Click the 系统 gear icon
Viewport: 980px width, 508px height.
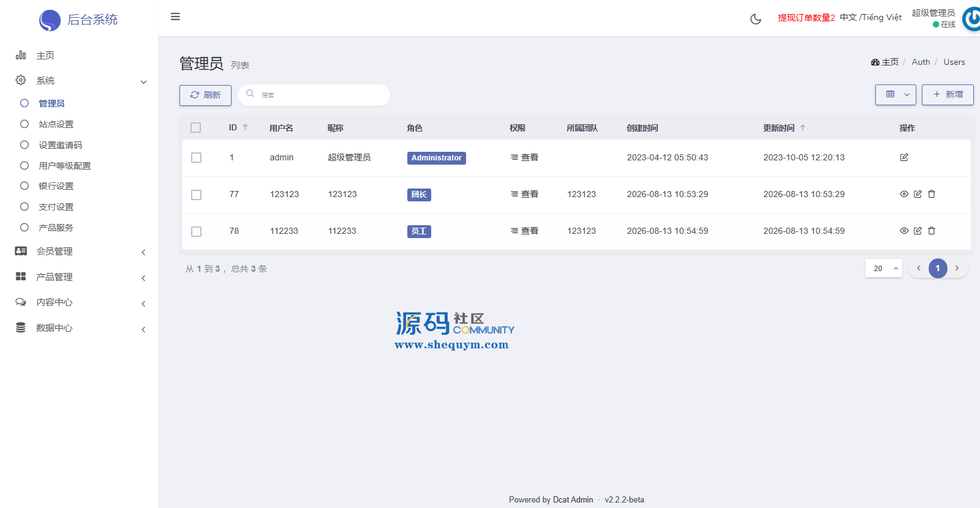tap(21, 80)
